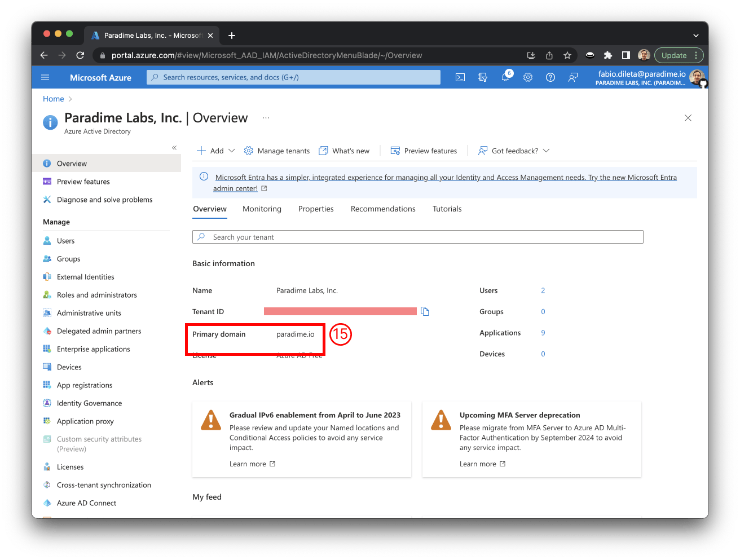Switch to the Recommendations tab
This screenshot has width=740, height=560.
[x=383, y=209]
